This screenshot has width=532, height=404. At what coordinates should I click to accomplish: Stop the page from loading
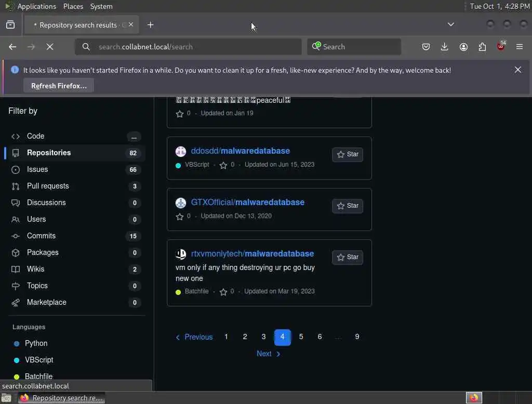[50, 47]
